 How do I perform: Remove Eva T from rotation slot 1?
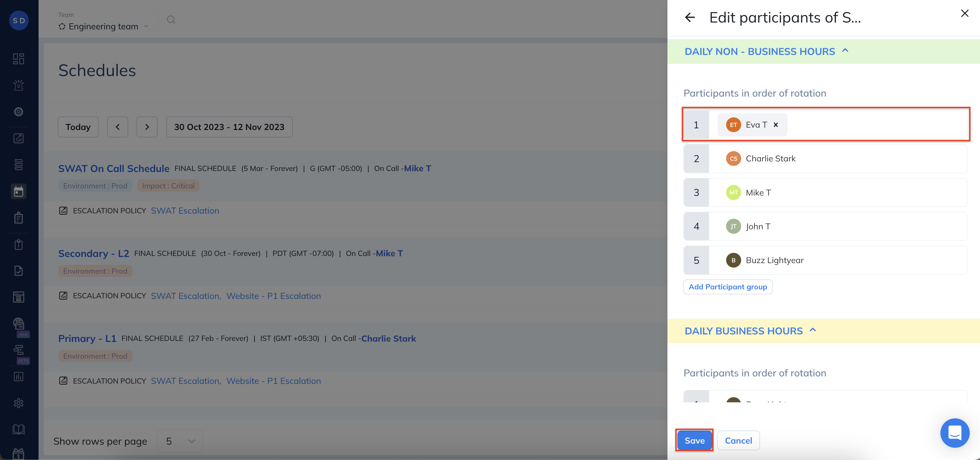coord(776,125)
